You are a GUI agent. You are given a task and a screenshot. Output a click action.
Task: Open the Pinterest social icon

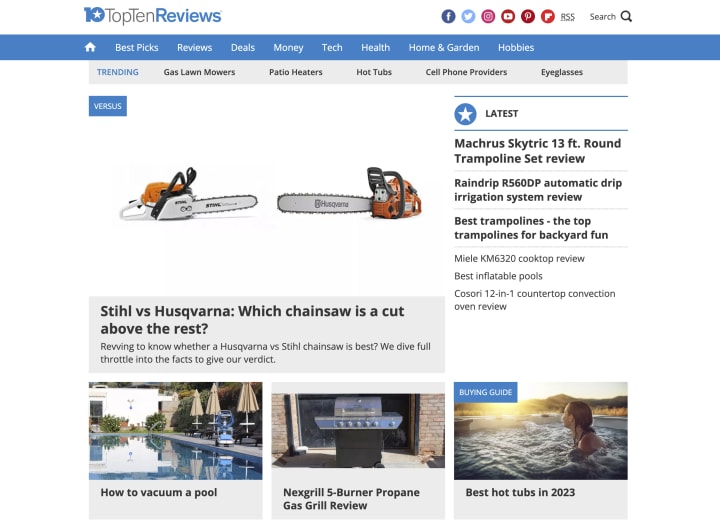pos(528,17)
